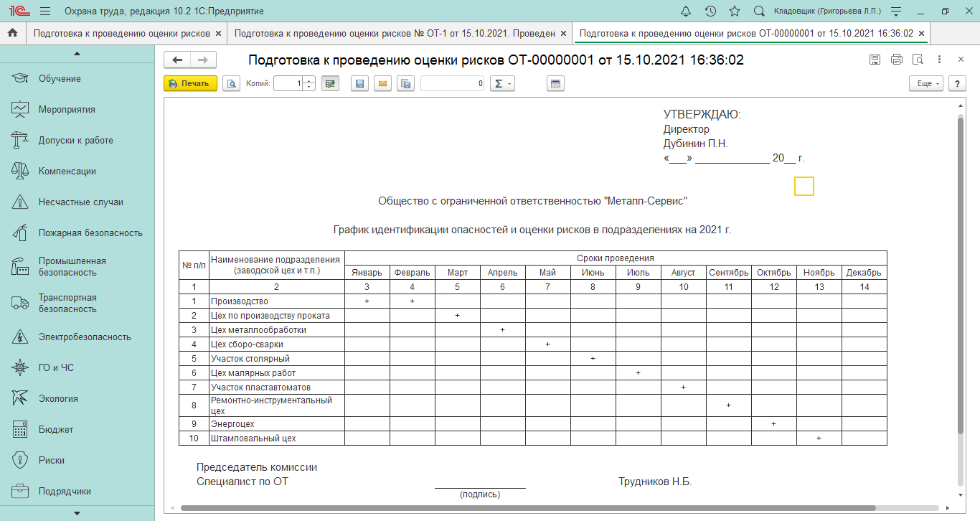Close the ОТ-1 от 15.10.2021 tab
This screenshot has height=521, width=980.
click(x=564, y=34)
